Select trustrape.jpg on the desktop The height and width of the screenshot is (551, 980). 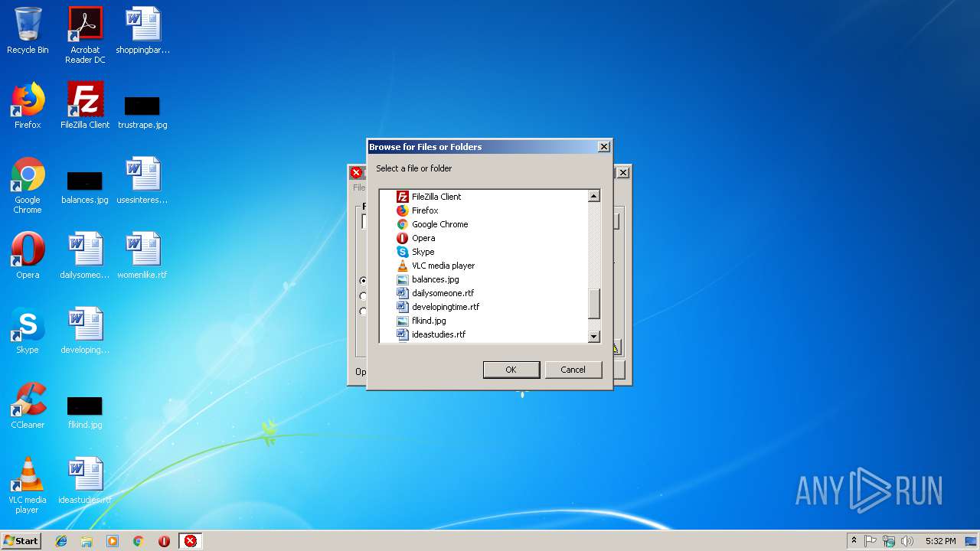tap(142, 111)
